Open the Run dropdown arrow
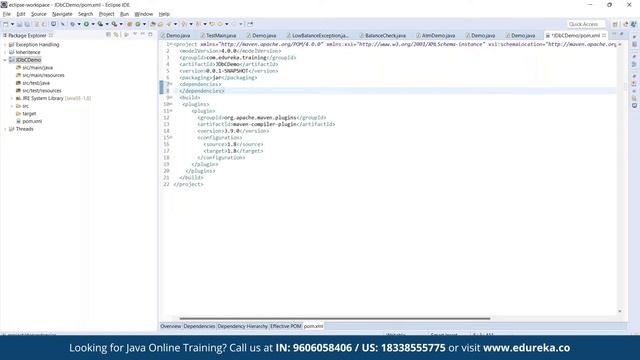The height and width of the screenshot is (360, 640). (93, 24)
